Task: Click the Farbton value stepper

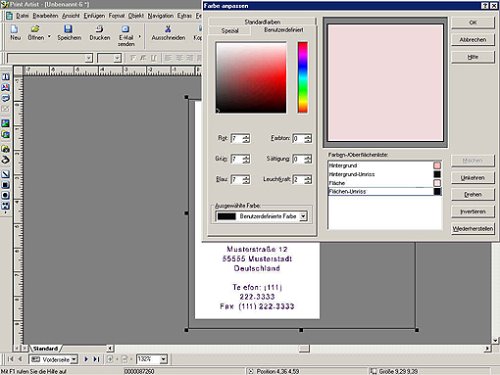Action: pos(308,138)
